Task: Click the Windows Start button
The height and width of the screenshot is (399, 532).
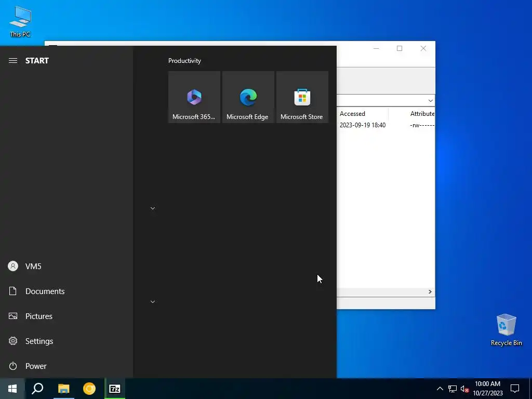Action: coord(12,389)
